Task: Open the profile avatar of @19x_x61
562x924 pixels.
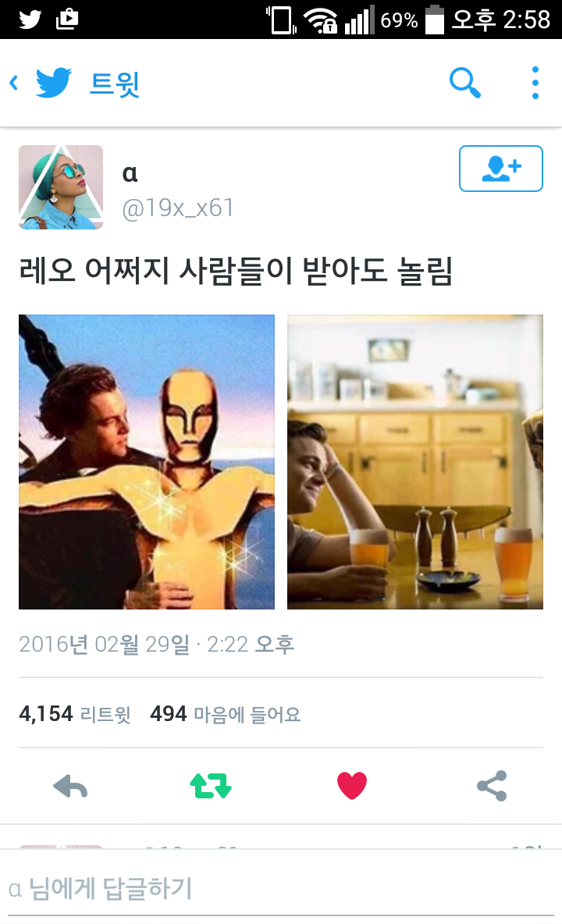Action: [61, 187]
